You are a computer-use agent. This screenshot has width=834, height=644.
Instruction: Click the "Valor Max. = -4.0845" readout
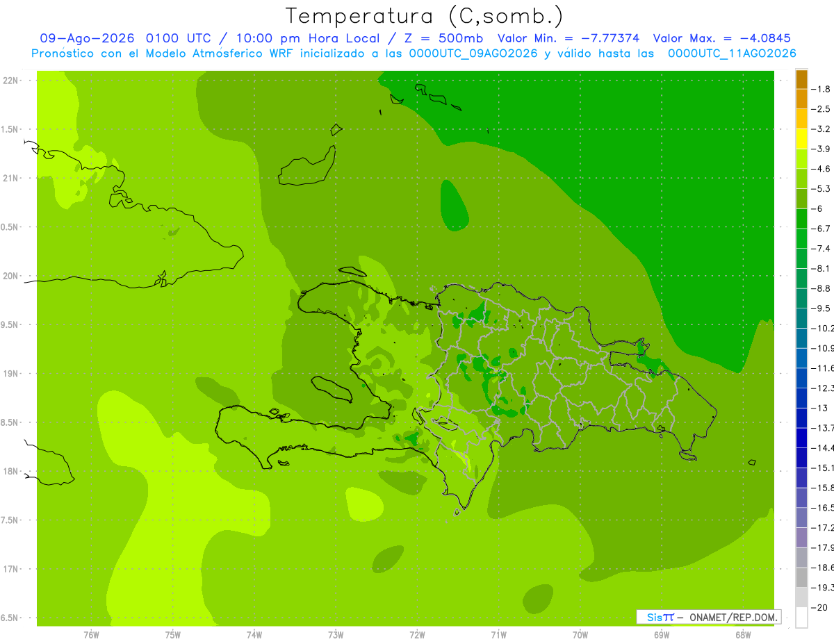(721, 38)
